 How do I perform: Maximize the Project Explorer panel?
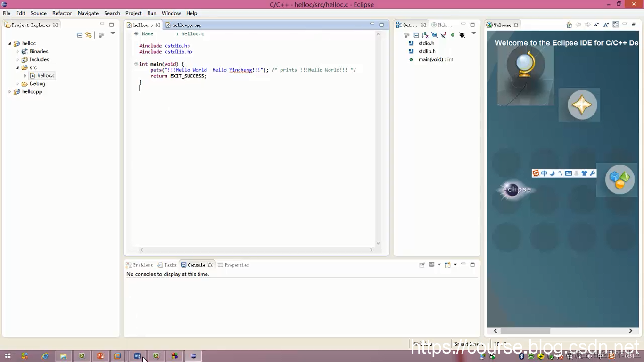coord(112,25)
